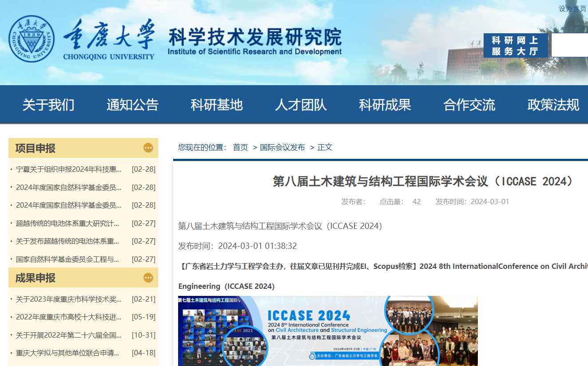Click the Chongqing University round emblem logo
Viewport: 588px width, 366px height.
32,39
